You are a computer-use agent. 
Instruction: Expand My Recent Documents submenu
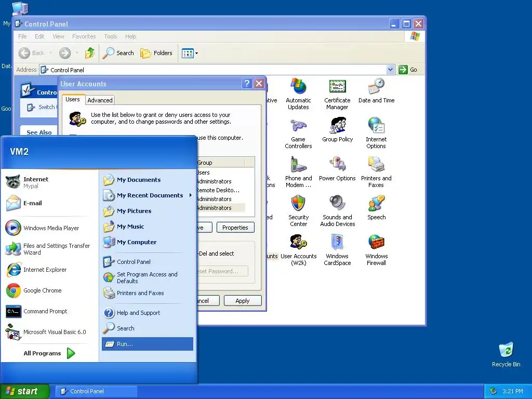click(x=148, y=195)
